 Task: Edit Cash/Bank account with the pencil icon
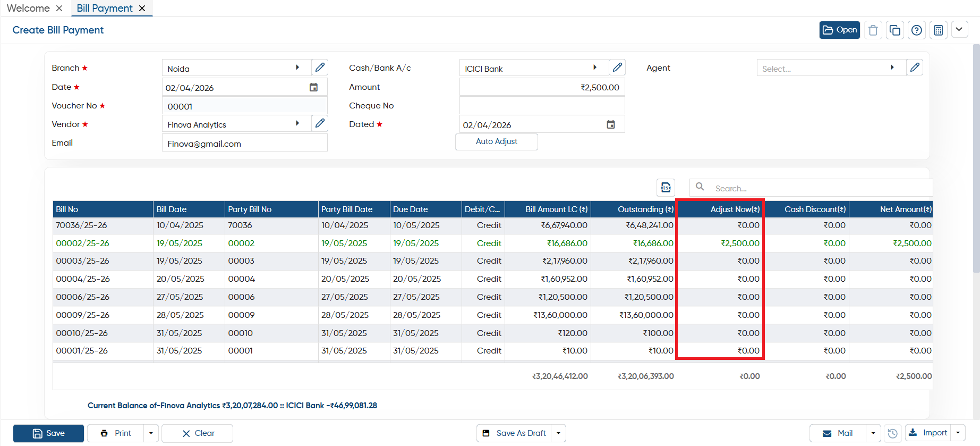click(x=617, y=68)
